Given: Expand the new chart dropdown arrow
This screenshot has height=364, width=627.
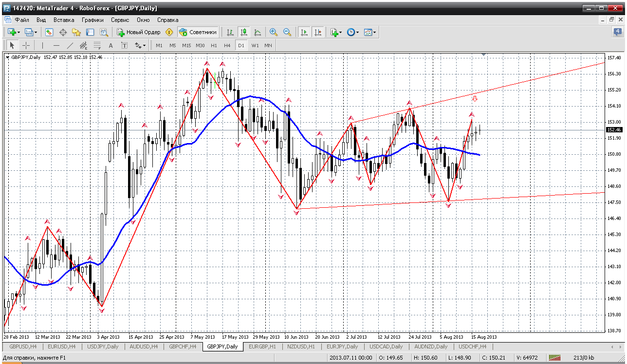Looking at the screenshot, I should [x=19, y=33].
